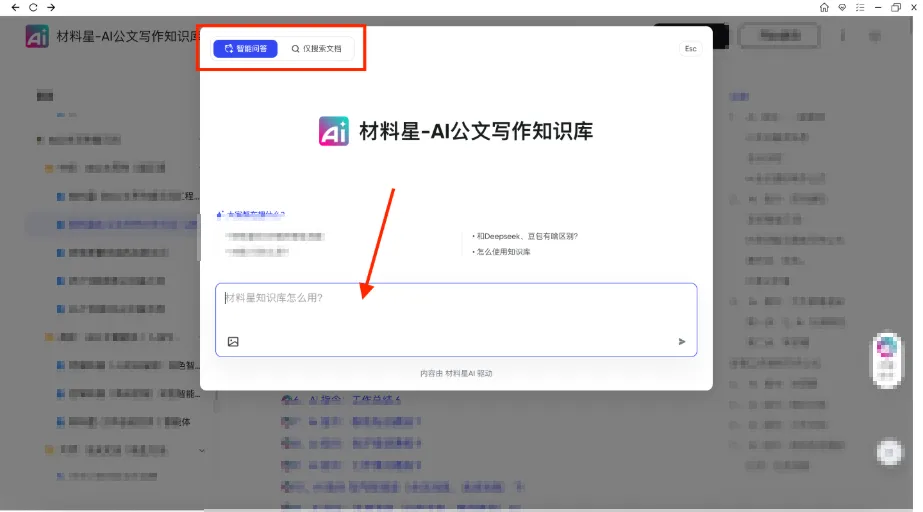
Task: Choose suggestion 和Deepseek、豆包有啥区别?
Action: tap(525, 236)
